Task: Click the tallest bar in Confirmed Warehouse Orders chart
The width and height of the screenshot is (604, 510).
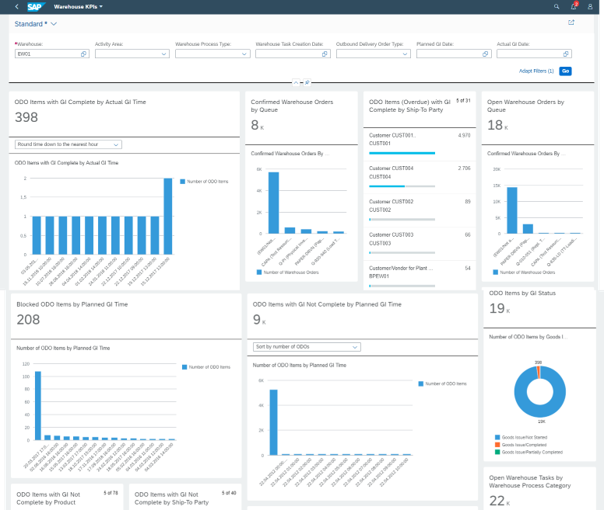Action: coord(273,203)
